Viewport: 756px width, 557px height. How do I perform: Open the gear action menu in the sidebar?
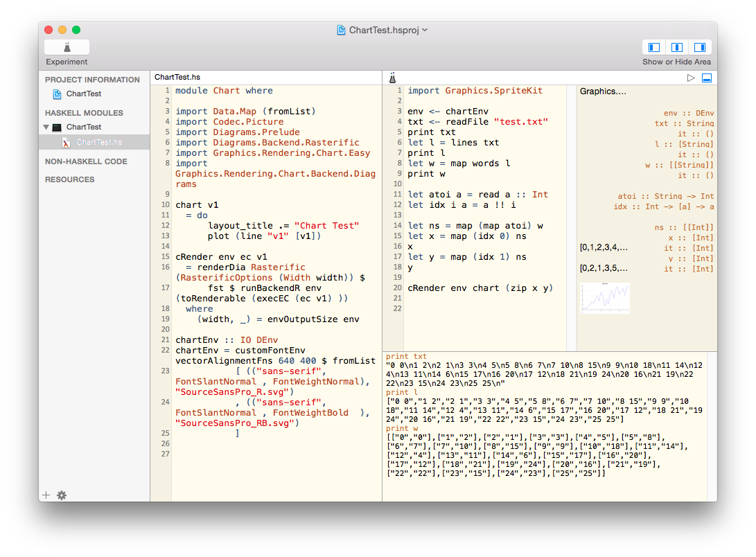(x=62, y=495)
